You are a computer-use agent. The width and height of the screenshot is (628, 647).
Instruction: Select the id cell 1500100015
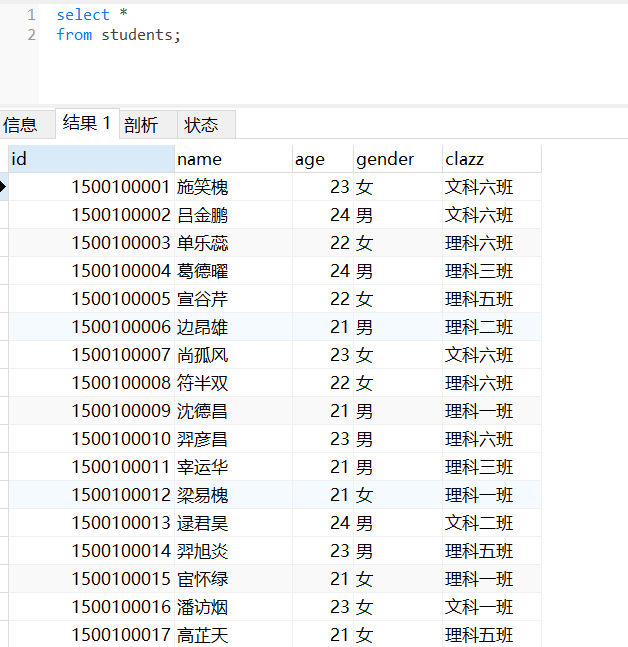pos(91,579)
